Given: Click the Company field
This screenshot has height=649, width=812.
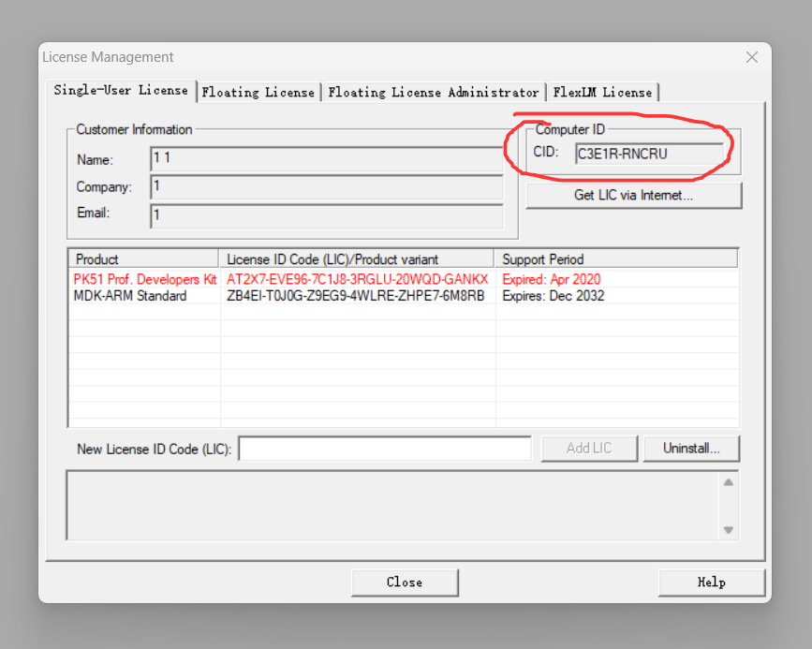Looking at the screenshot, I should click(327, 186).
